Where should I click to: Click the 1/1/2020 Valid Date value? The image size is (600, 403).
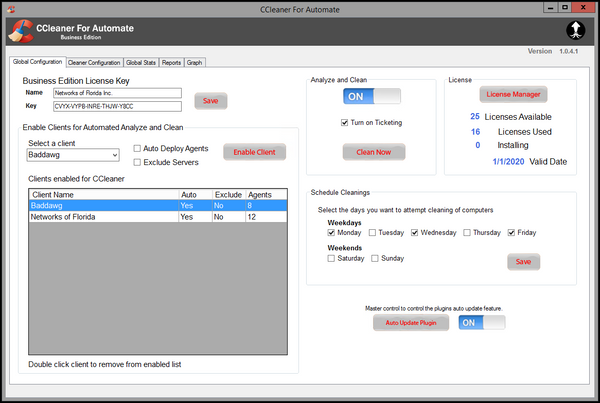coord(508,162)
